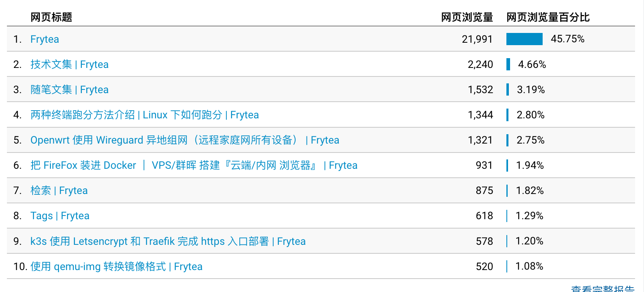Click the 网页浏览量百分比 column header
The image size is (644, 292).
548,17
